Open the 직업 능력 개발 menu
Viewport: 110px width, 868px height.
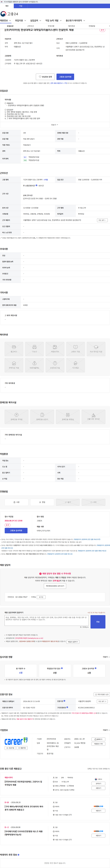click(x=54, y=21)
